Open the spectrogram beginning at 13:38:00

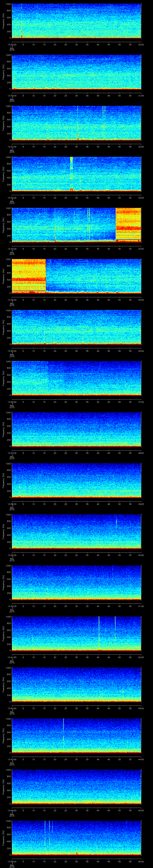76,481
